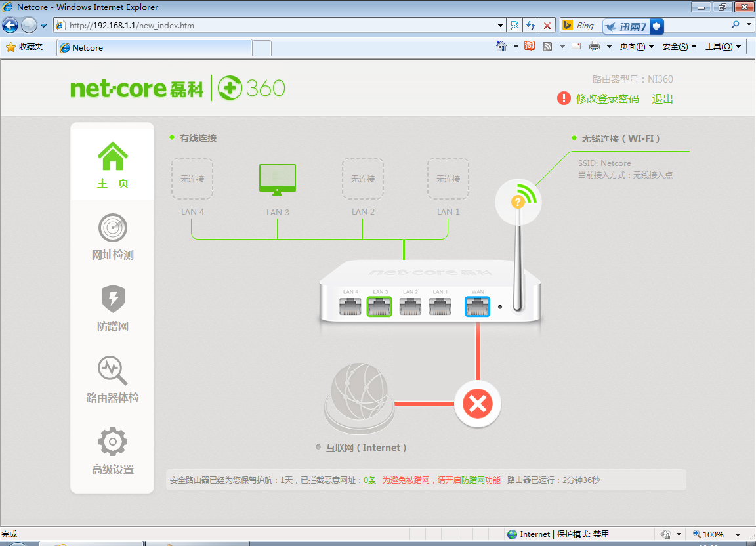Click the 退出 logout link

coord(662,99)
